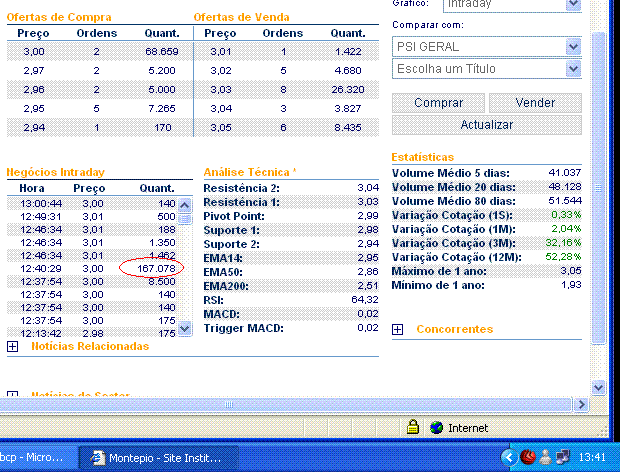The height and width of the screenshot is (473, 621).
Task: Click the page vertical scrollbar thumb
Action: (598, 188)
